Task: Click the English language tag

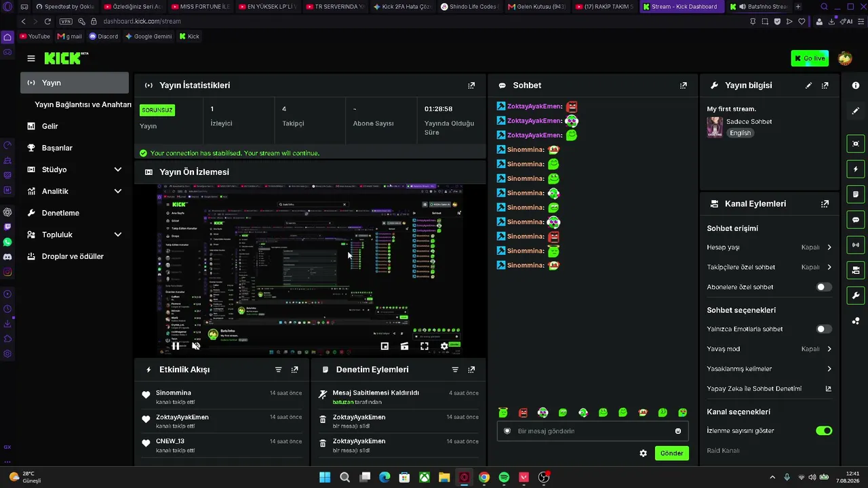Action: 740,133
